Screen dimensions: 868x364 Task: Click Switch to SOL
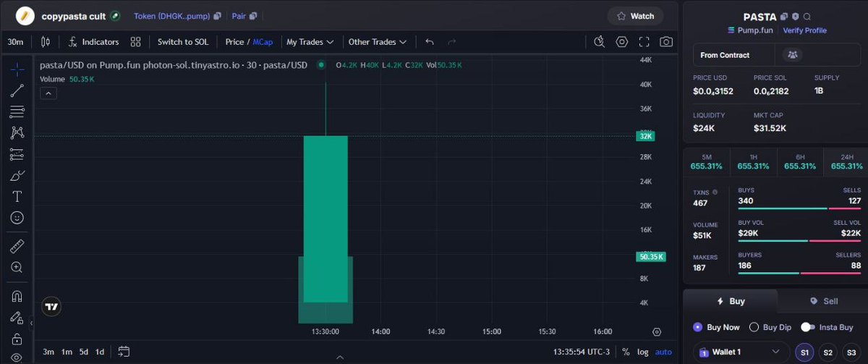183,42
